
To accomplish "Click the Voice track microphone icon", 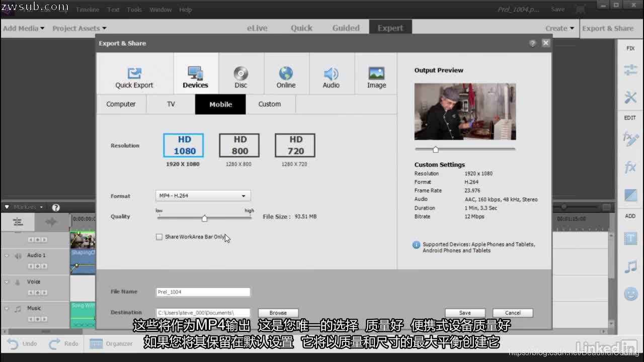I will pyautogui.click(x=18, y=282).
